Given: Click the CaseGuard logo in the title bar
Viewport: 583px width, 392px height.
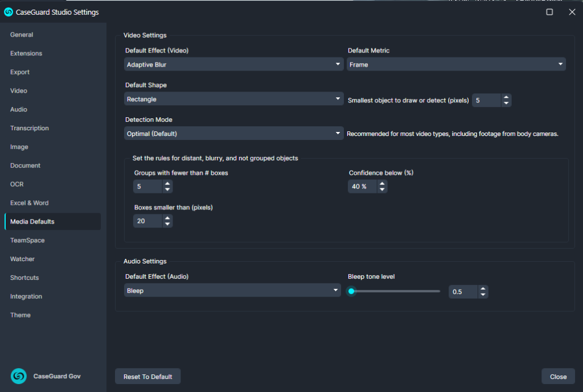Looking at the screenshot, I should click(9, 12).
